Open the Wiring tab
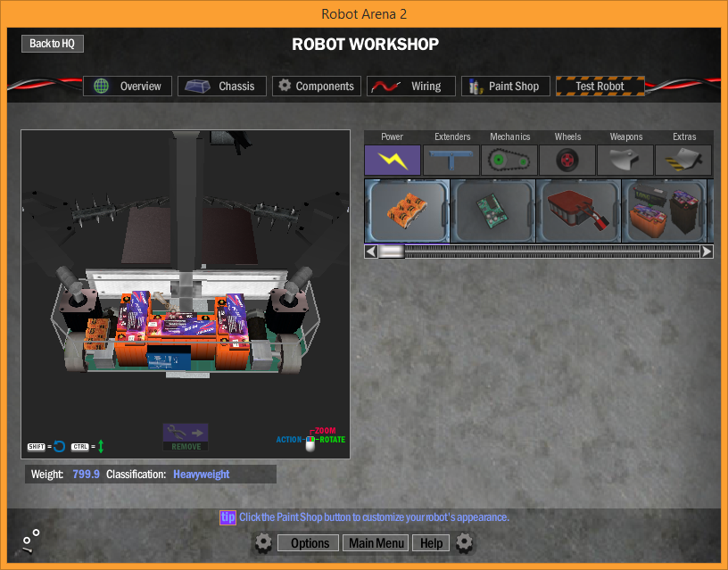728x570 pixels. click(x=411, y=87)
